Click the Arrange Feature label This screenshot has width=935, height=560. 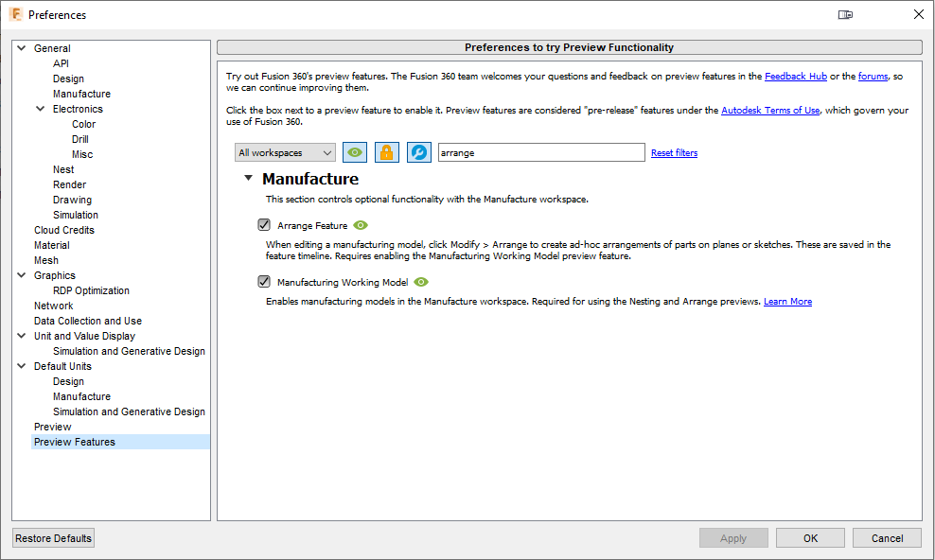[x=312, y=226]
